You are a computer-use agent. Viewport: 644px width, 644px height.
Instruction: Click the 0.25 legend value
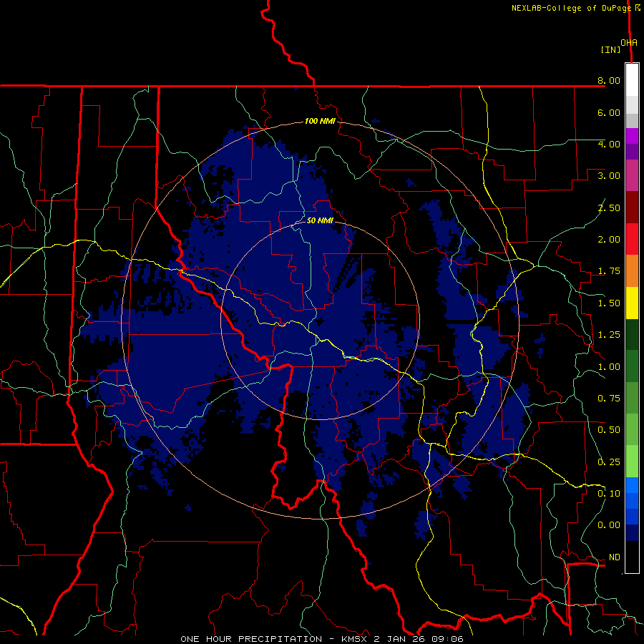tap(609, 462)
